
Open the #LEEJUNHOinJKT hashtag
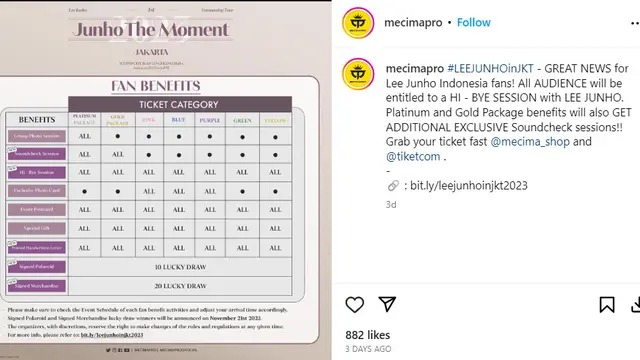pyautogui.click(x=490, y=69)
